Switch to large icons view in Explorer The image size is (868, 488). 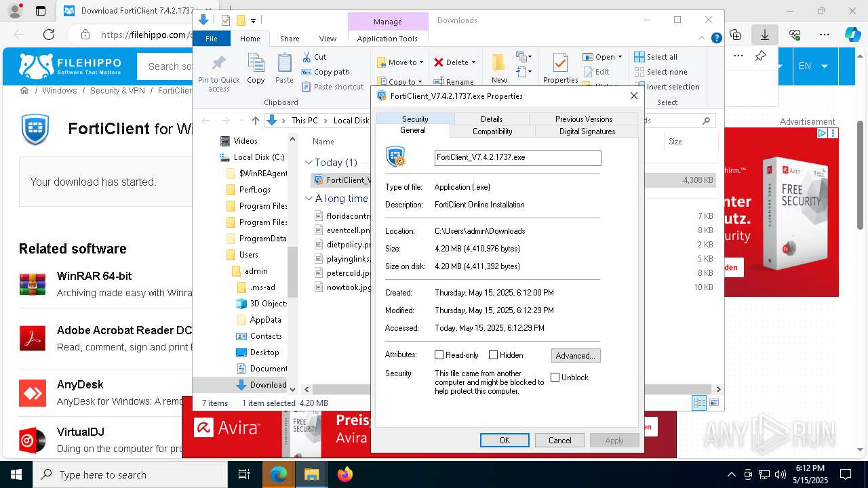point(713,403)
